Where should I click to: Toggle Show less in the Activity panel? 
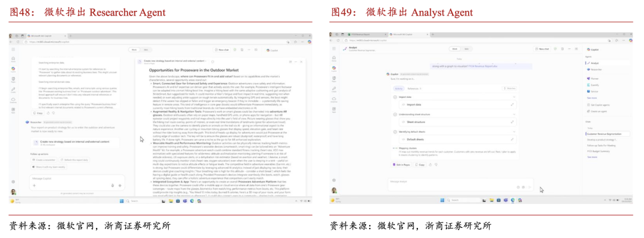tap(509, 88)
